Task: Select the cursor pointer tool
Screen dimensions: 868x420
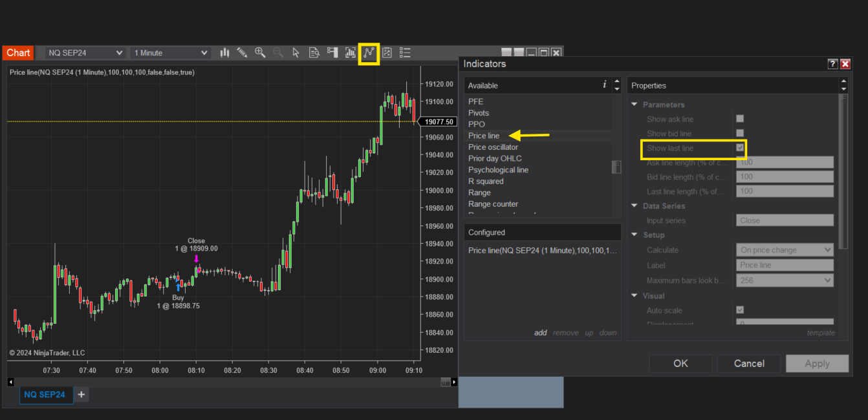Action: 296,53
